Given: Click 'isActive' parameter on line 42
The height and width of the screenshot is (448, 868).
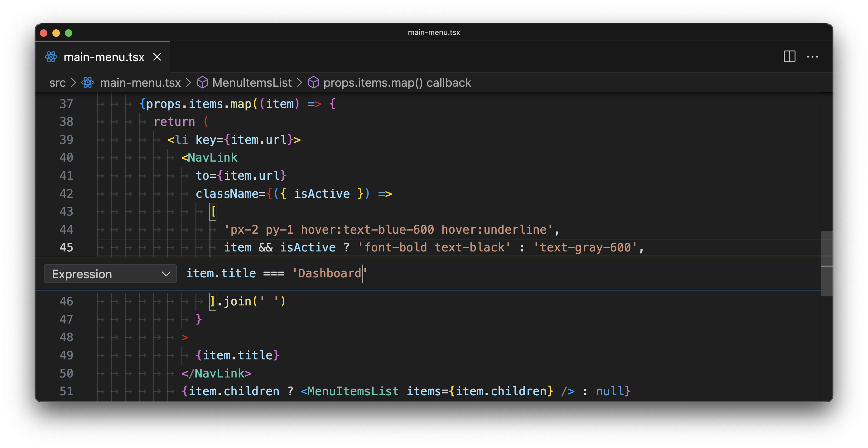Looking at the screenshot, I should (x=322, y=193).
